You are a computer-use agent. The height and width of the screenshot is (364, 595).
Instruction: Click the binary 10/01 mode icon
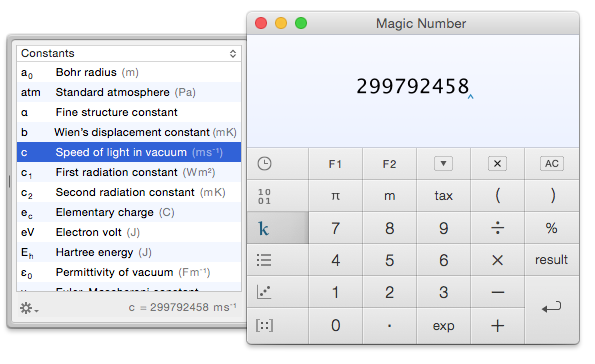tap(264, 196)
